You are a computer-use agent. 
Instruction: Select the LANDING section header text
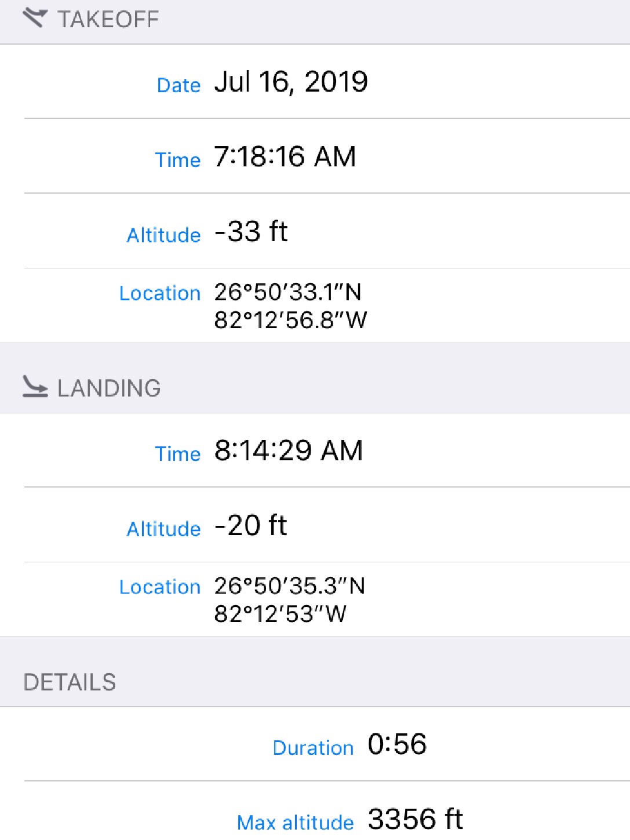pyautogui.click(x=109, y=388)
